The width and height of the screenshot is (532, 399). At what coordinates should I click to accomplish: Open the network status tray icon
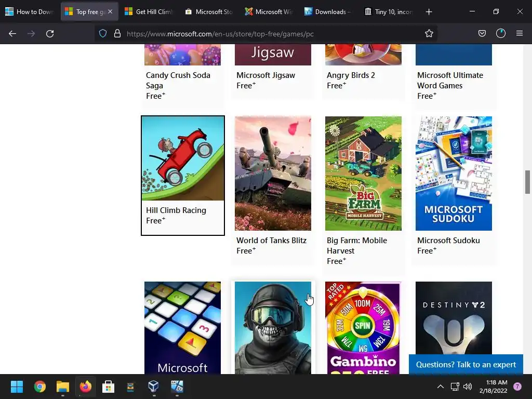[x=455, y=387]
